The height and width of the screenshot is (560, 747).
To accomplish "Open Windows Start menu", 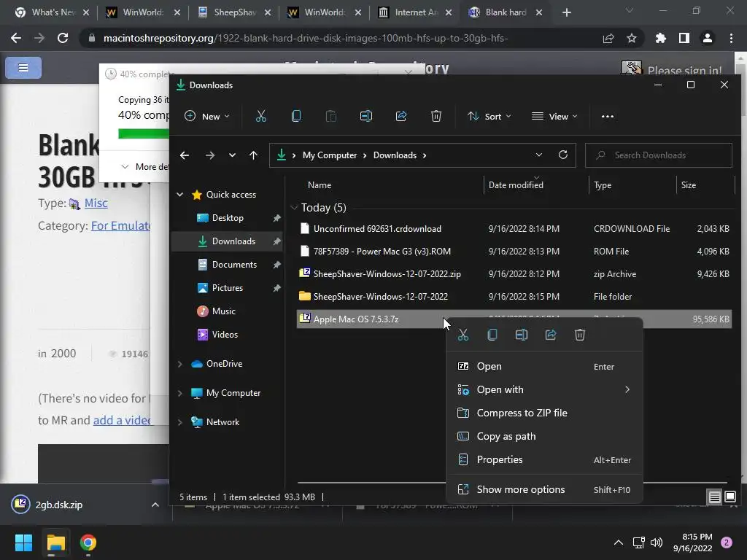I will [23, 542].
